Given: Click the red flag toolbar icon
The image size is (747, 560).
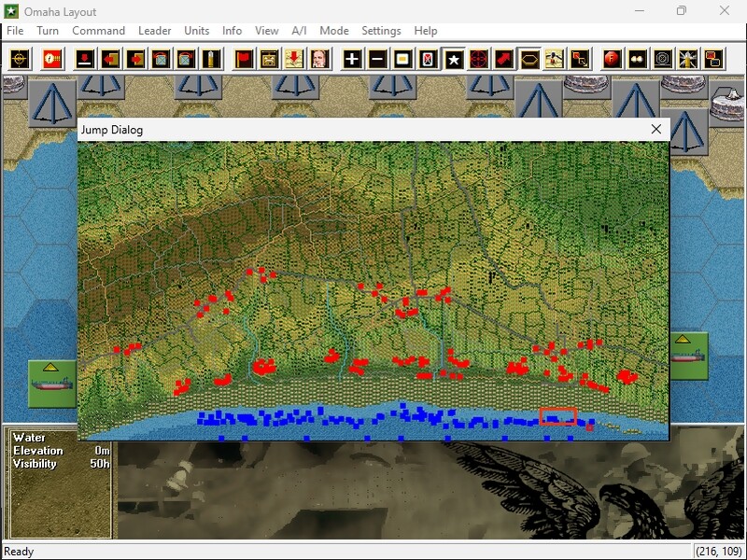Looking at the screenshot, I should point(244,59).
